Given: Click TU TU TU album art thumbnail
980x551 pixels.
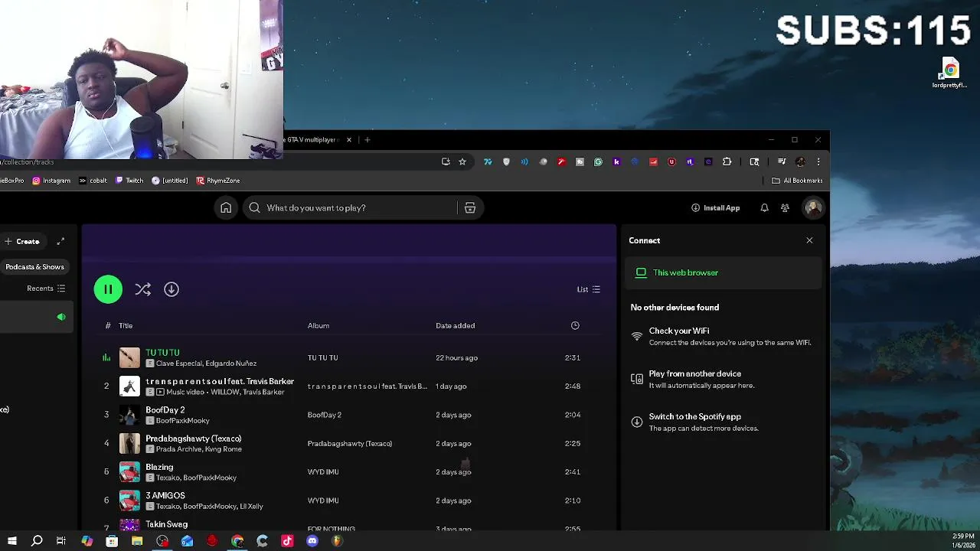Looking at the screenshot, I should (x=129, y=357).
